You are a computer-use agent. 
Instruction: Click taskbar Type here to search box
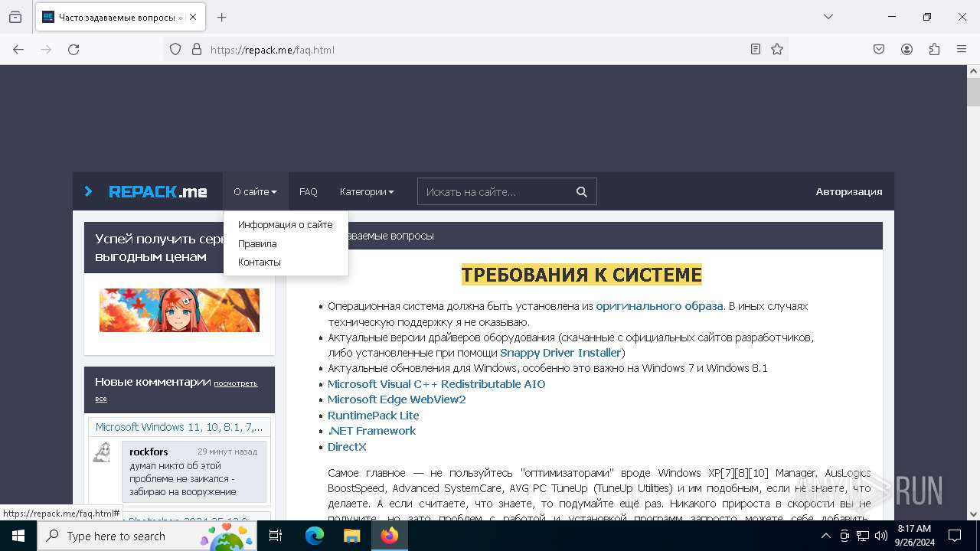148,536
